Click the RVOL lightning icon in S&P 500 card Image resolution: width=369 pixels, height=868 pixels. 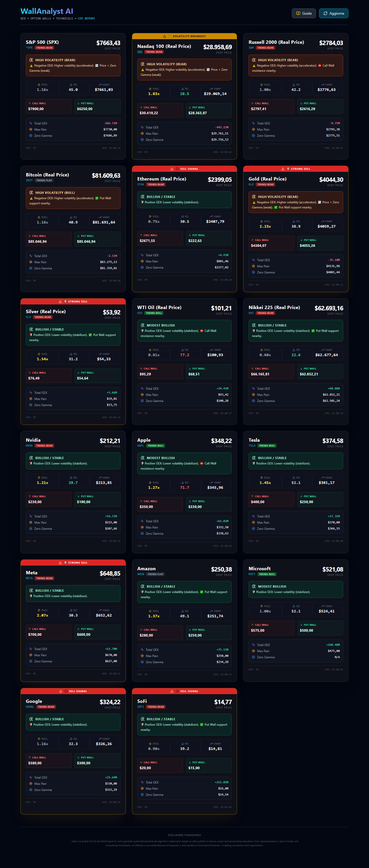[39, 84]
